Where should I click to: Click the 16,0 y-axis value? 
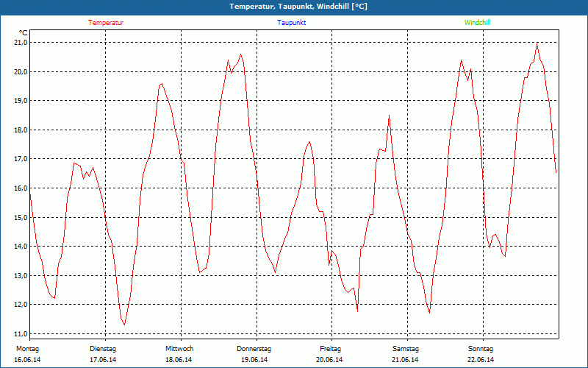(x=21, y=188)
